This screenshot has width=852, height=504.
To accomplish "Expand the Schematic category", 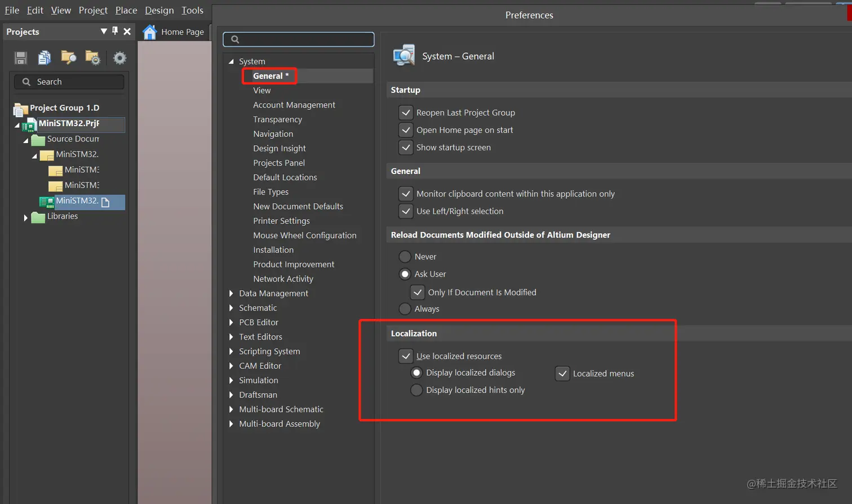I will (231, 308).
